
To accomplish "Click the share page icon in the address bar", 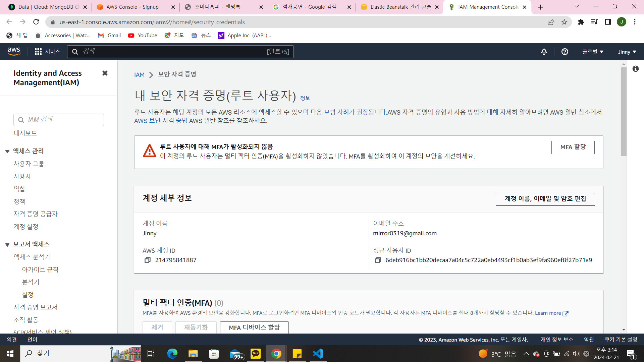I will (x=551, y=22).
